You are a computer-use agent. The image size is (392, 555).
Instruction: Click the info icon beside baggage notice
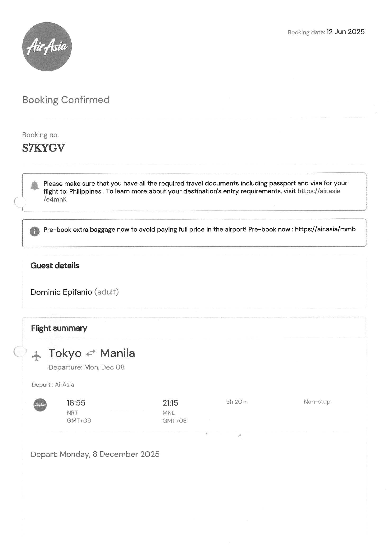35,231
